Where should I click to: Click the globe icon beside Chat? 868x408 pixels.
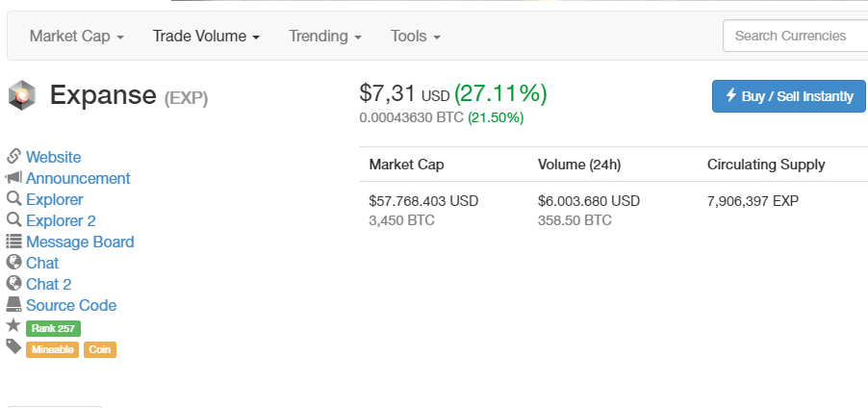[13, 263]
